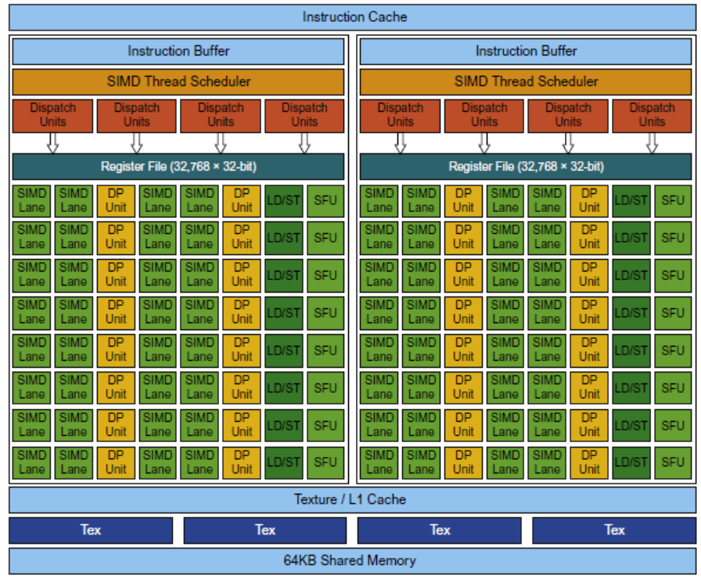Click the top LD/ST unit in the left partition

click(x=284, y=201)
